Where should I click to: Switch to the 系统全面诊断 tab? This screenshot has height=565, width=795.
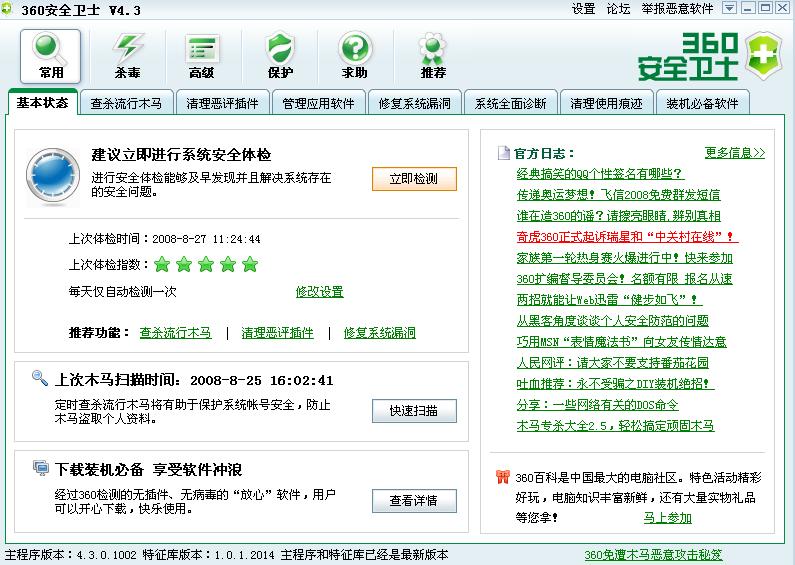coord(511,103)
